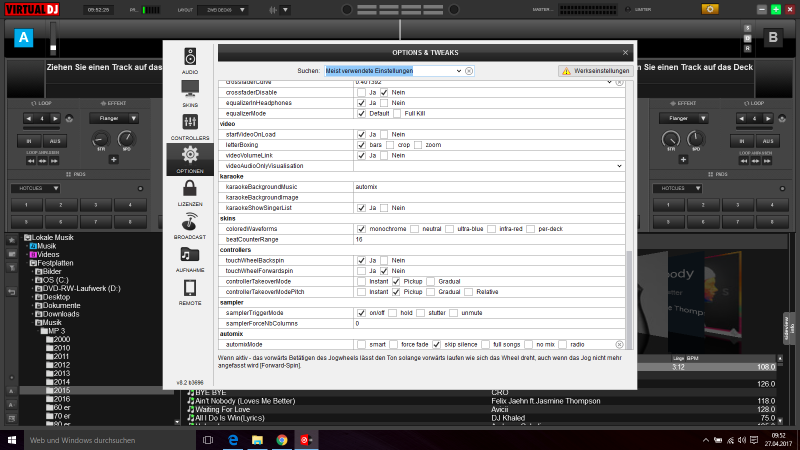Select ultra-blue coloredWaveforms

449,229
